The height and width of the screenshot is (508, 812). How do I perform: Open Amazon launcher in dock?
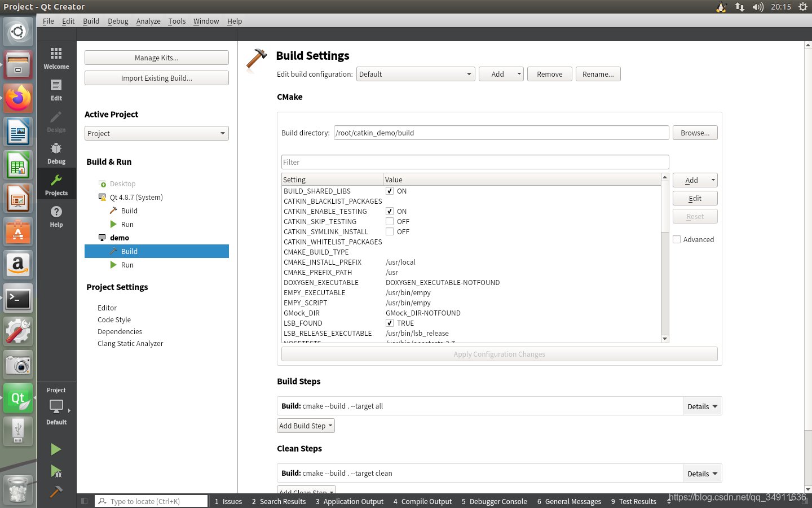click(18, 265)
